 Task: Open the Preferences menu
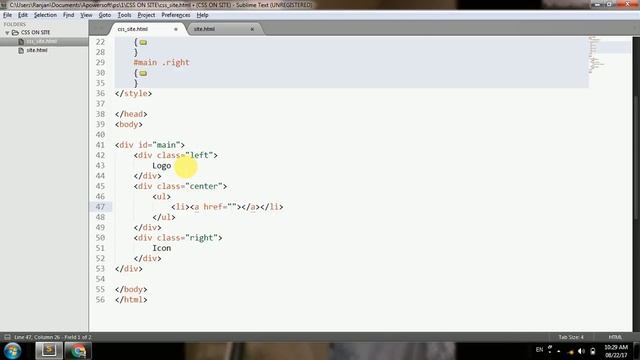tap(176, 15)
